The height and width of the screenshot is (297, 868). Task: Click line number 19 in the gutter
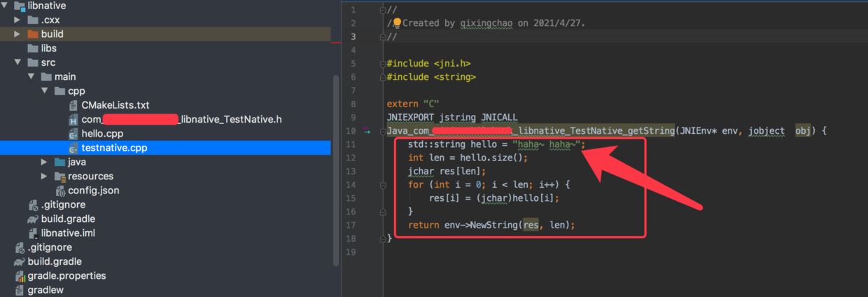click(351, 251)
